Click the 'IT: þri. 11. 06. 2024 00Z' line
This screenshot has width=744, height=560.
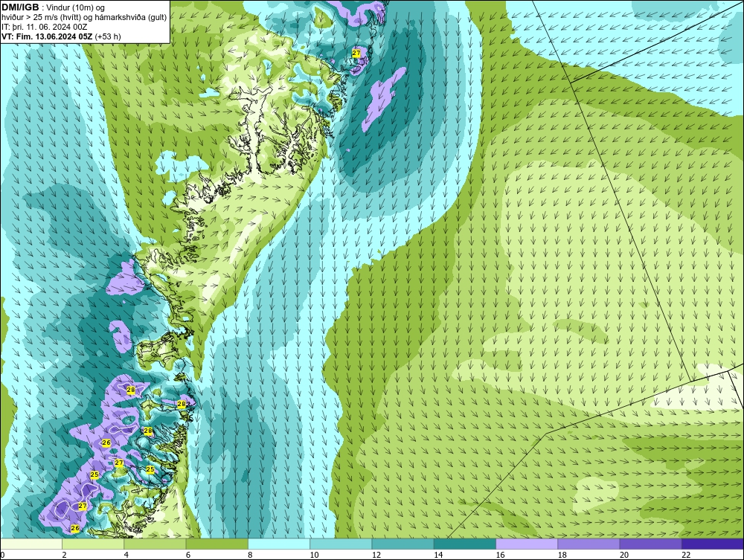44,27
